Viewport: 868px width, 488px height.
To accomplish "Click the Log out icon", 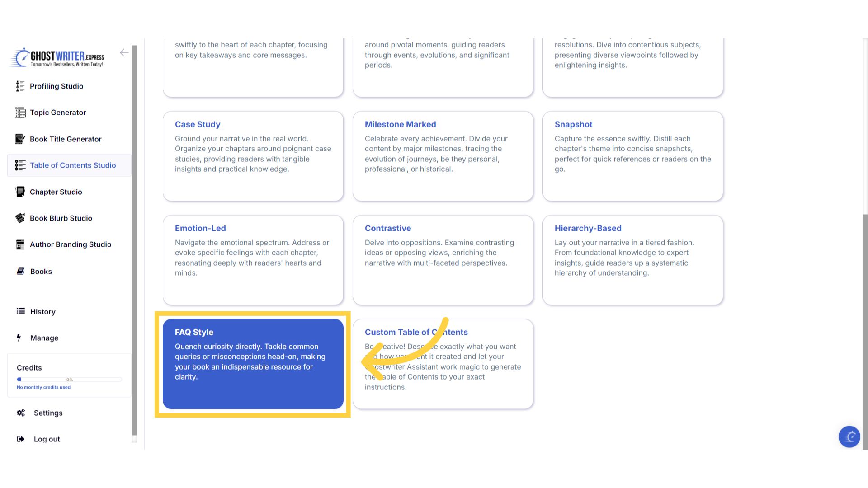I will (20, 439).
